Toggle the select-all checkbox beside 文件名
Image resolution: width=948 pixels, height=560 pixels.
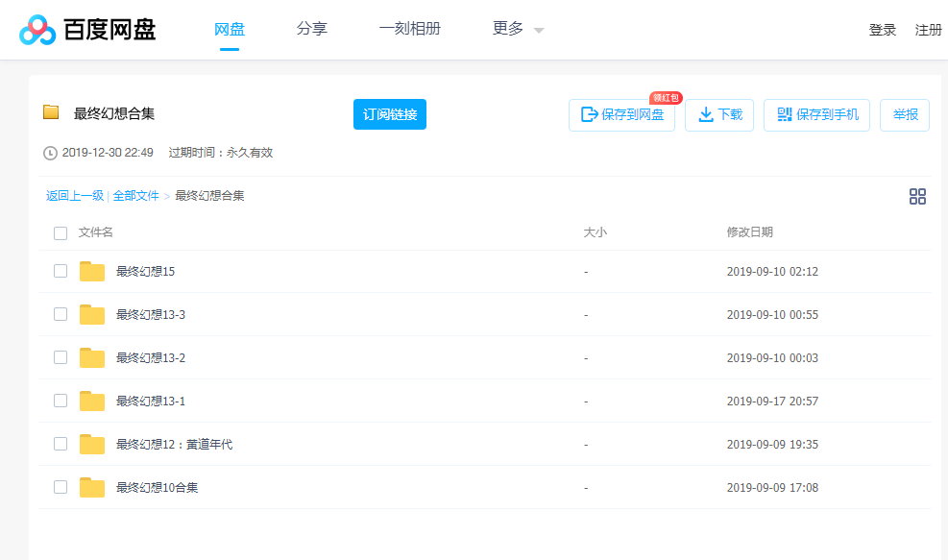click(x=61, y=233)
